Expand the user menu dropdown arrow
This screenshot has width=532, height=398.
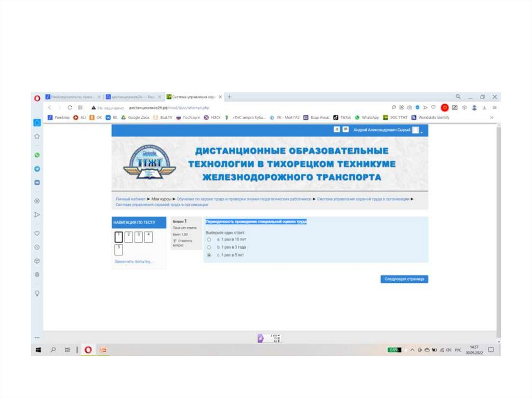422,131
